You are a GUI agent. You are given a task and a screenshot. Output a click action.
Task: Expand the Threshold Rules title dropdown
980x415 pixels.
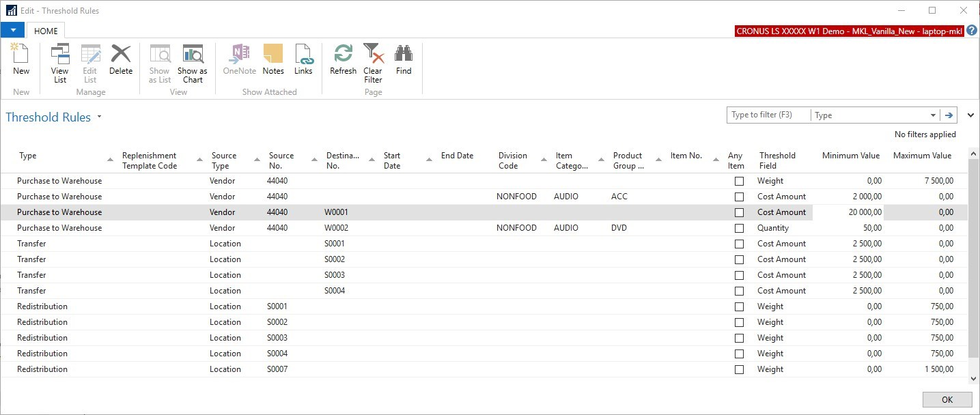99,117
